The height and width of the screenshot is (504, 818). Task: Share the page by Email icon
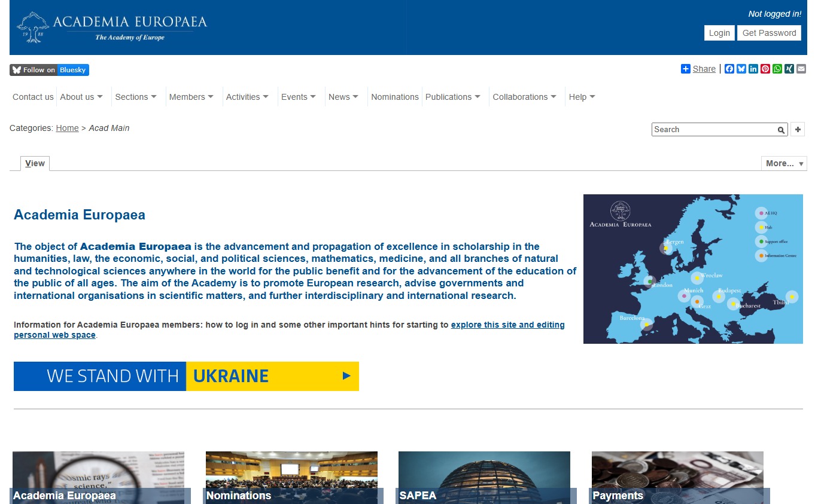click(x=801, y=69)
